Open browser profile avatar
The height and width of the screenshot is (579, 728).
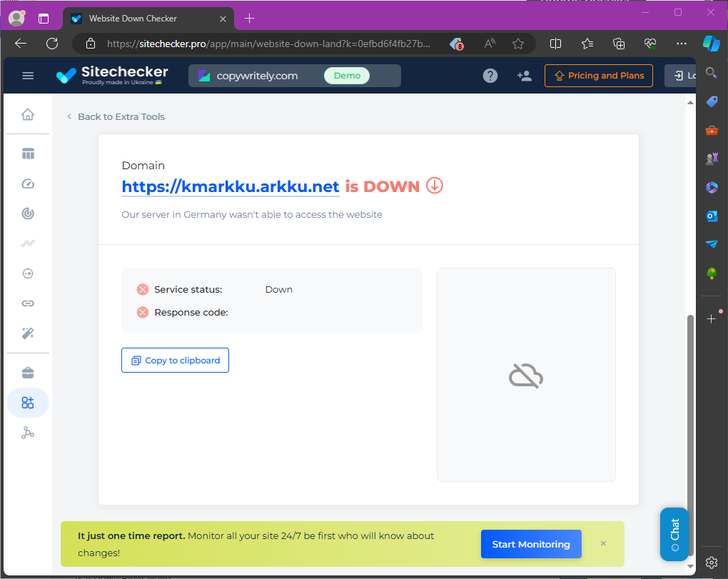tap(17, 18)
